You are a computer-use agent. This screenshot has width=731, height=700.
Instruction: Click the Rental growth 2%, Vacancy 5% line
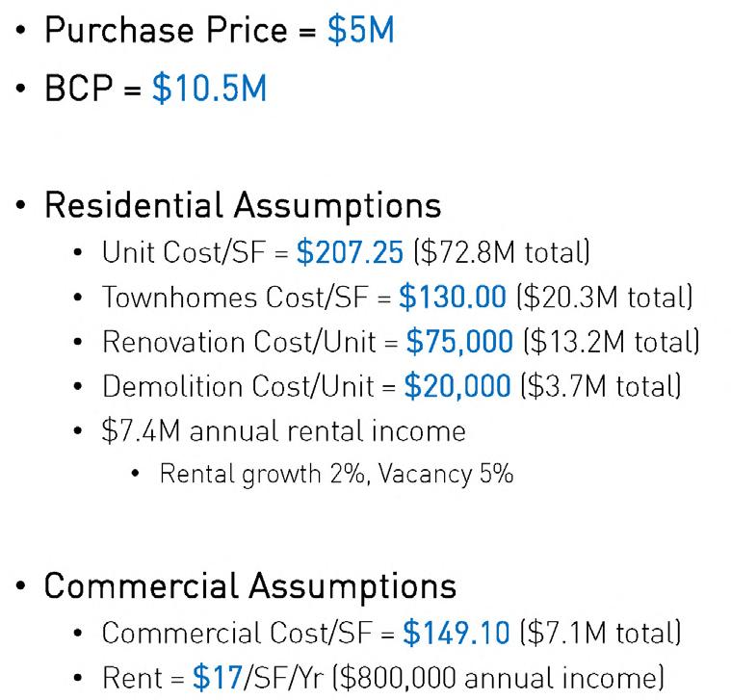click(336, 474)
